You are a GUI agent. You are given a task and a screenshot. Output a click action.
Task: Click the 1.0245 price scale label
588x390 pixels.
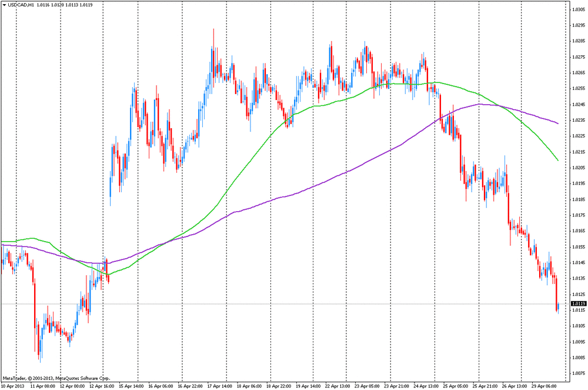click(579, 104)
